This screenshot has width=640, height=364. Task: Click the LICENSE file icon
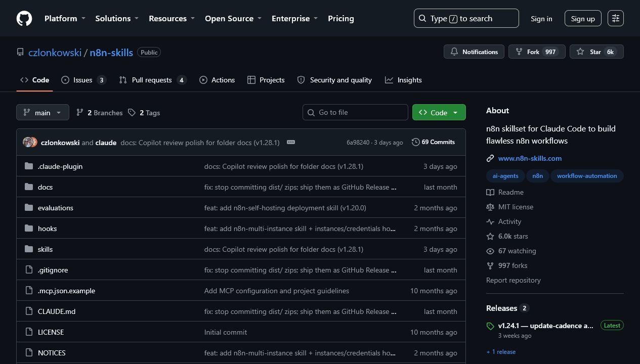[x=29, y=332]
